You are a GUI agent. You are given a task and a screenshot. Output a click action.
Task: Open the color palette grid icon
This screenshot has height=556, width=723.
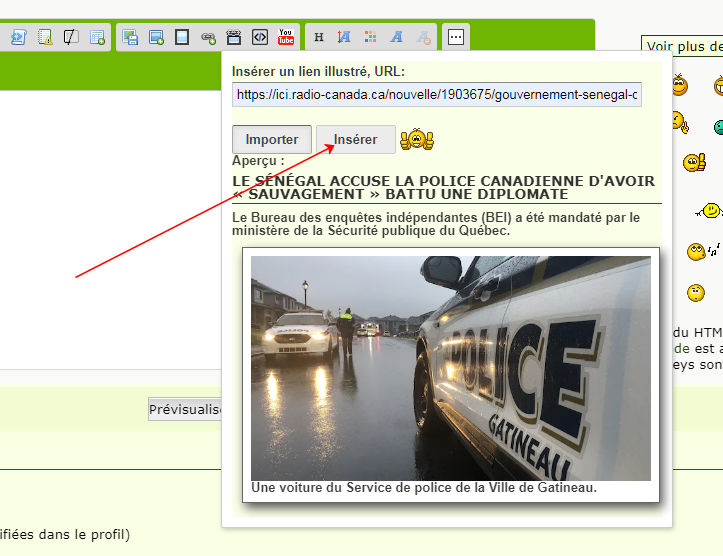pyautogui.click(x=370, y=37)
